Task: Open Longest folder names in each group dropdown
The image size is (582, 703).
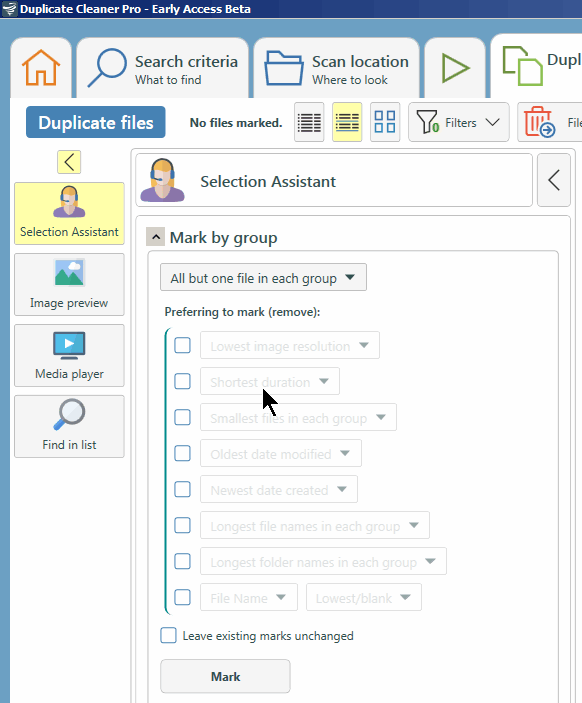Action: [323, 561]
